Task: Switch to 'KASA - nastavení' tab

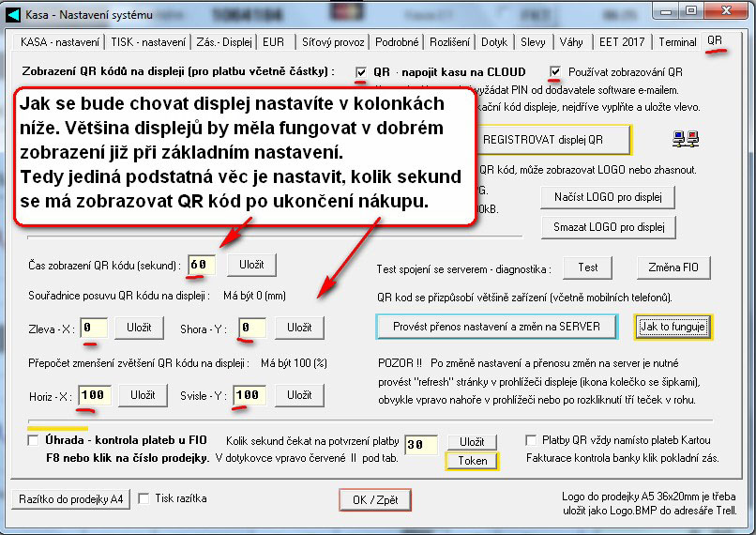Action: pyautogui.click(x=55, y=42)
